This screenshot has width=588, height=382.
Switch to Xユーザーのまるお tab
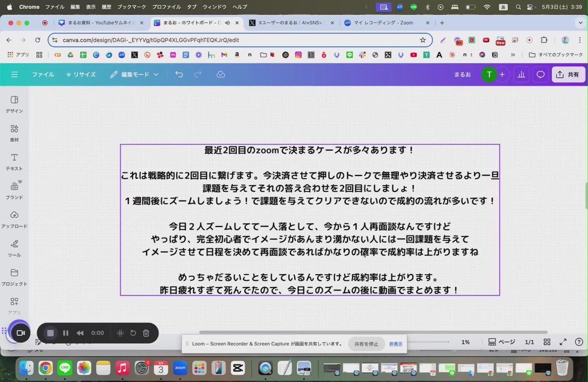292,23
